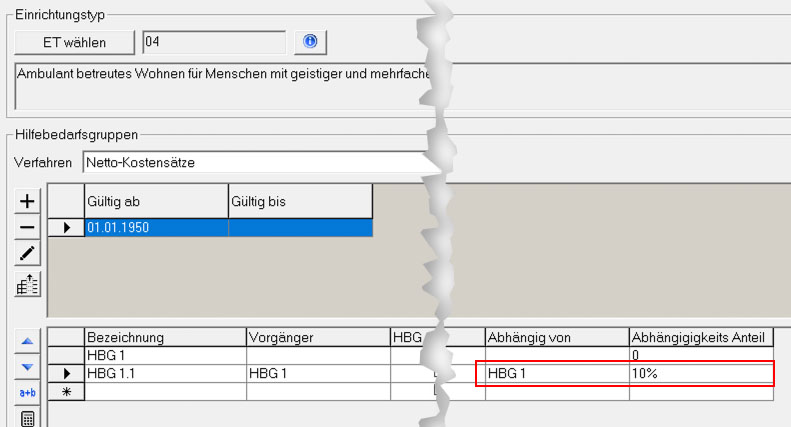Click the Vorgänger cell containing HBG 1

[x=317, y=373]
